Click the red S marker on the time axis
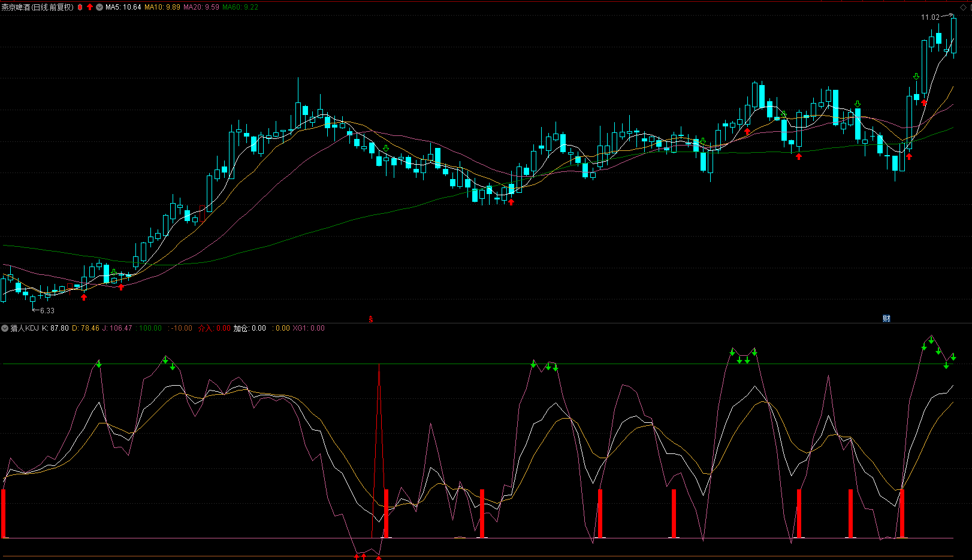This screenshot has height=560, width=972. (x=371, y=319)
